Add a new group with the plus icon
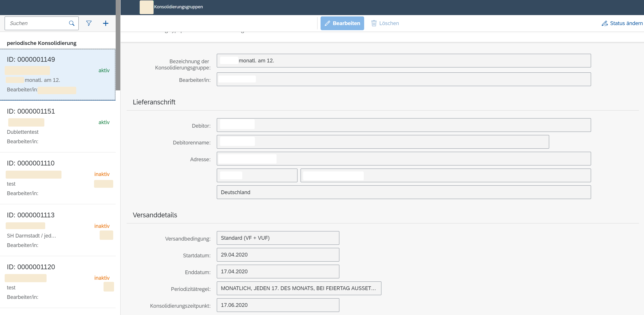The width and height of the screenshot is (644, 315). 106,23
